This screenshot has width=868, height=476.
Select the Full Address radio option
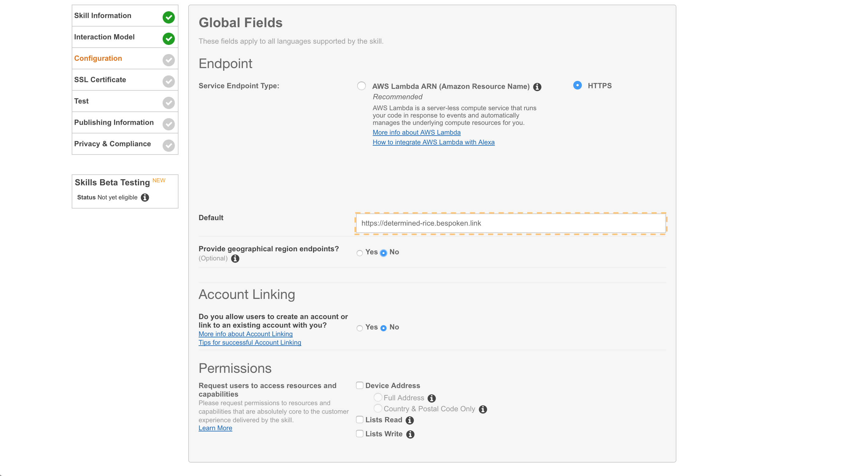(378, 397)
